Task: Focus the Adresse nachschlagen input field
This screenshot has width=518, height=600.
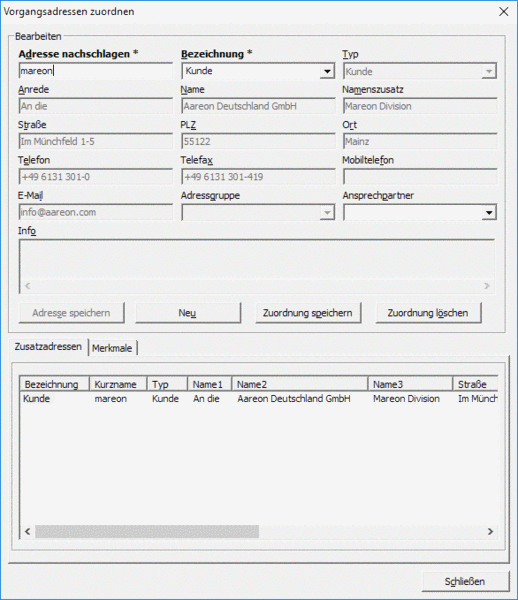Action: pos(96,71)
